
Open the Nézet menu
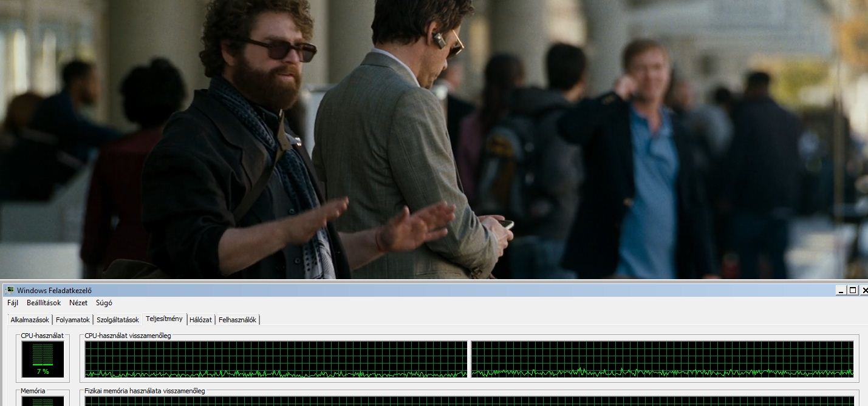pyautogui.click(x=78, y=303)
